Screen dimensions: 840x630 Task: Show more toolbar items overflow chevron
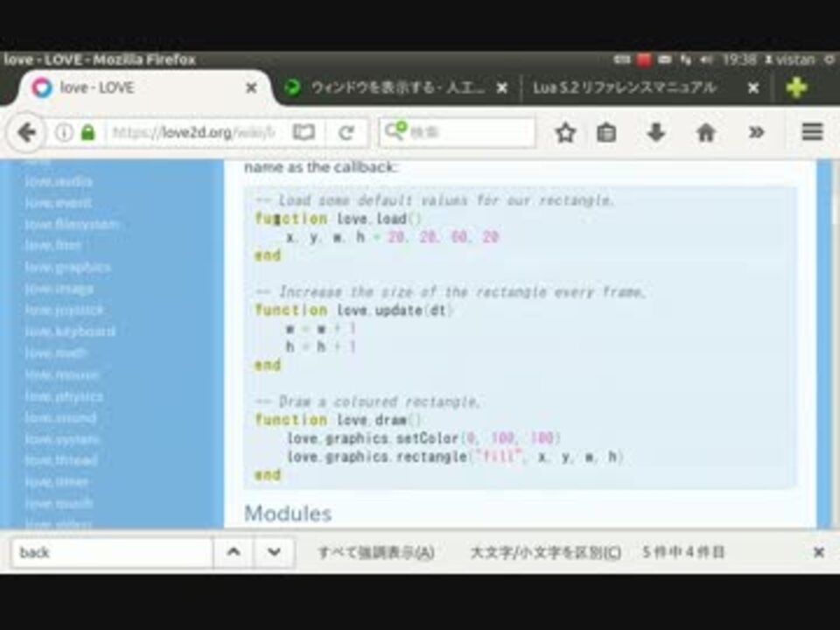click(x=756, y=132)
